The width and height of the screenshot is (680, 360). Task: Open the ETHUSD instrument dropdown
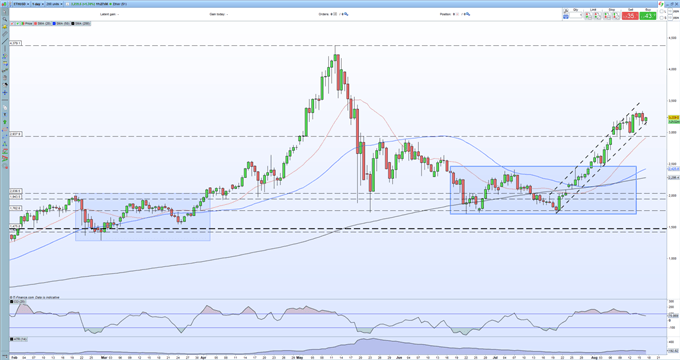click(x=21, y=4)
